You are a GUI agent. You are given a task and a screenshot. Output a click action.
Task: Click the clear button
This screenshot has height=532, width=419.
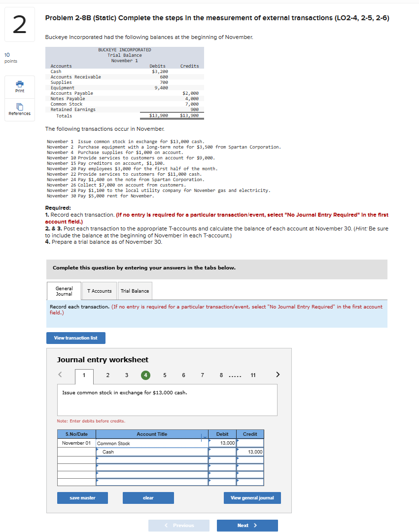coord(148,498)
